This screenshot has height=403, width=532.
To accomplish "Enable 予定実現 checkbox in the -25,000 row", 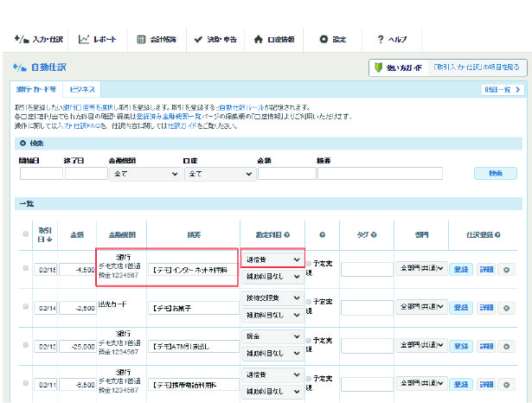I will pos(309,340).
